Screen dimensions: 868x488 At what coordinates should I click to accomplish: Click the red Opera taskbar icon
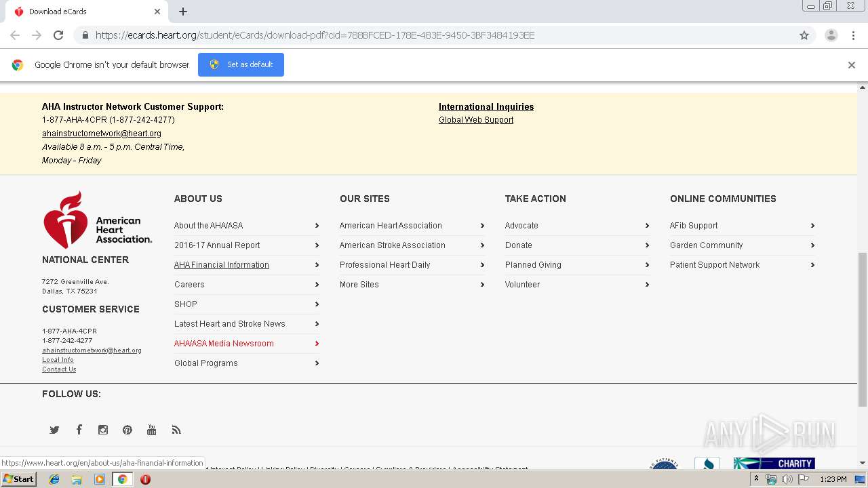pyautogui.click(x=145, y=479)
